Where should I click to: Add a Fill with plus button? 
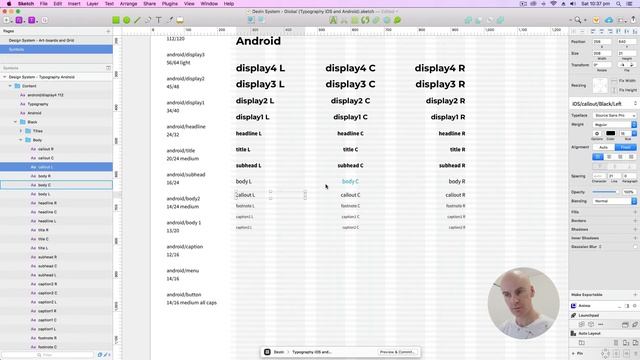635,212
